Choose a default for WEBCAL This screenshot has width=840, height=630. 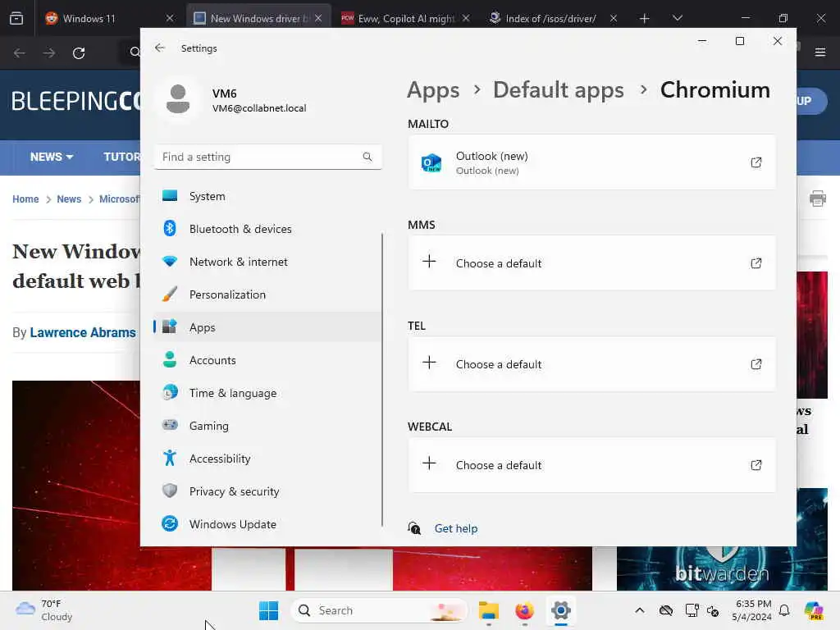591,465
